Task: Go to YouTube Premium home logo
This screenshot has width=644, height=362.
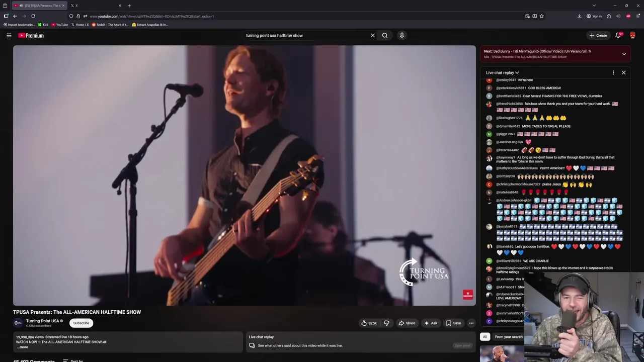Action: pyautogui.click(x=31, y=35)
